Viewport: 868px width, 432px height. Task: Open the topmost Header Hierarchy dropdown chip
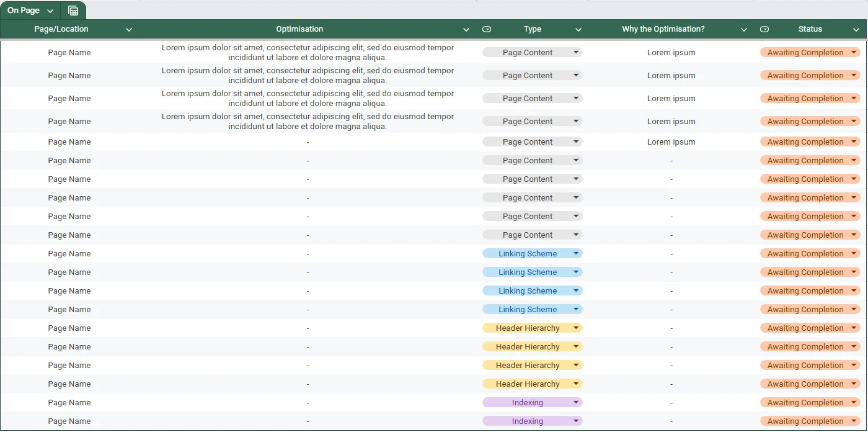tap(532, 328)
